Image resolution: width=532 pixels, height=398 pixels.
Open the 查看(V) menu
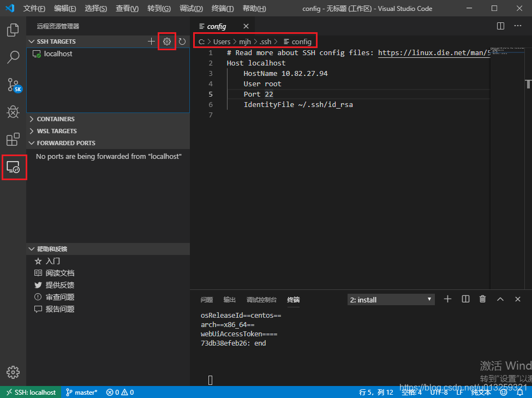[127, 9]
